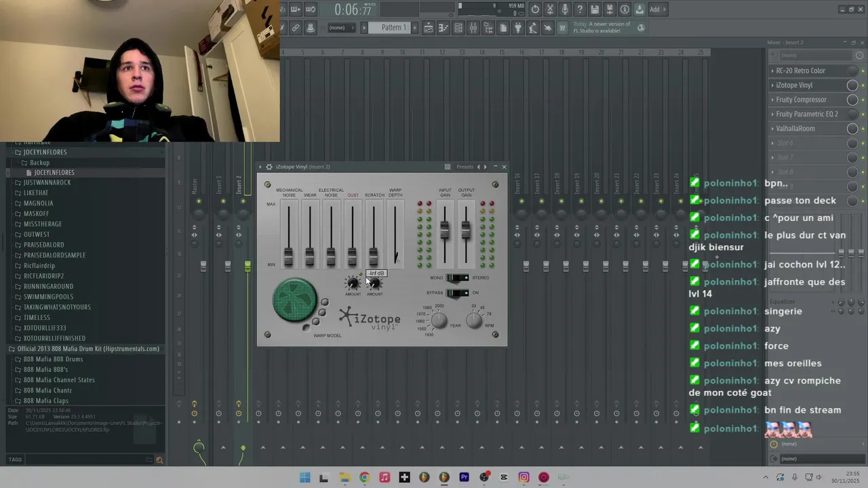Select previous preset arrow in iZotope Vinyl
Screen dimensions: 868x488
479,167
